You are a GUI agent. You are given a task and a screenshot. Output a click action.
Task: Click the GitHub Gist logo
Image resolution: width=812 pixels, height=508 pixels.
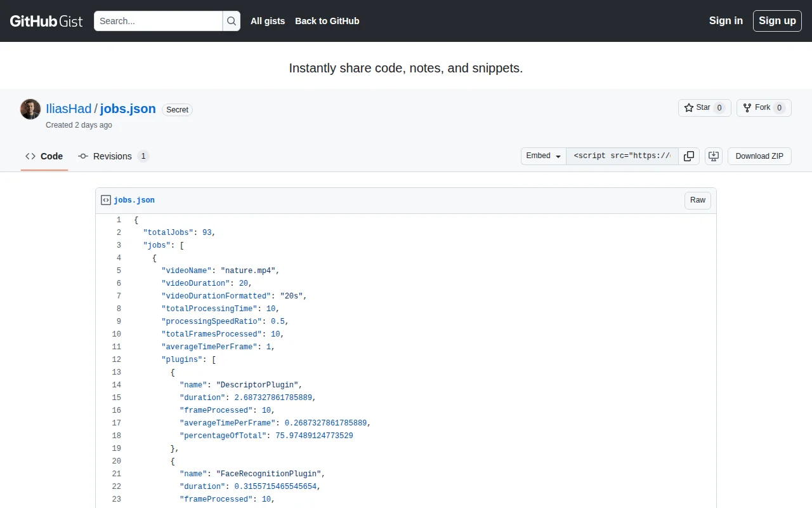click(46, 21)
